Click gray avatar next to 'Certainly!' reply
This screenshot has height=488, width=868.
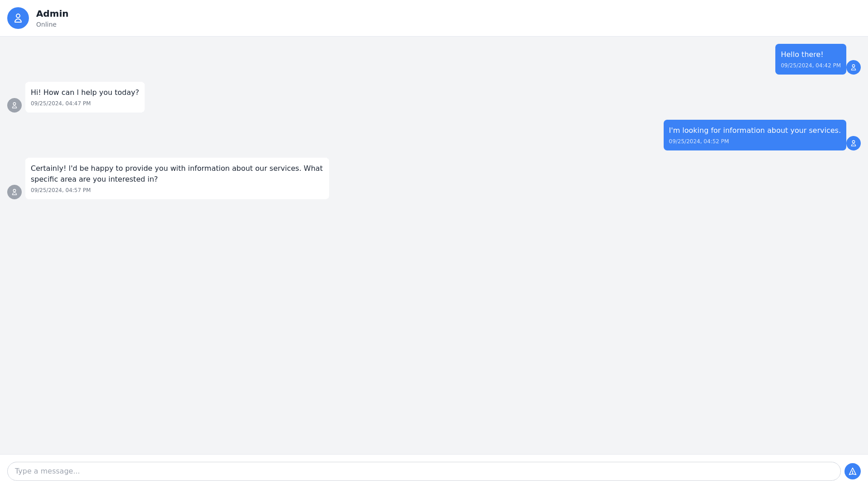click(x=14, y=192)
